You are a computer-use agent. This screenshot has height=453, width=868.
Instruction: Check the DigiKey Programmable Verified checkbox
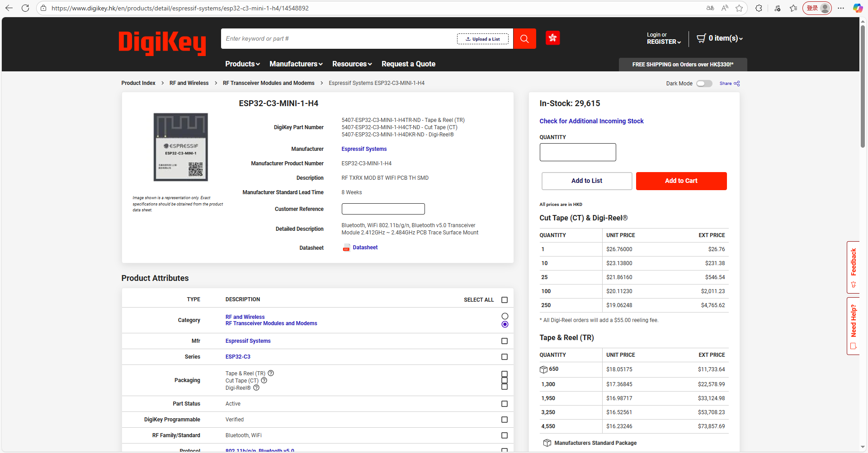click(505, 420)
